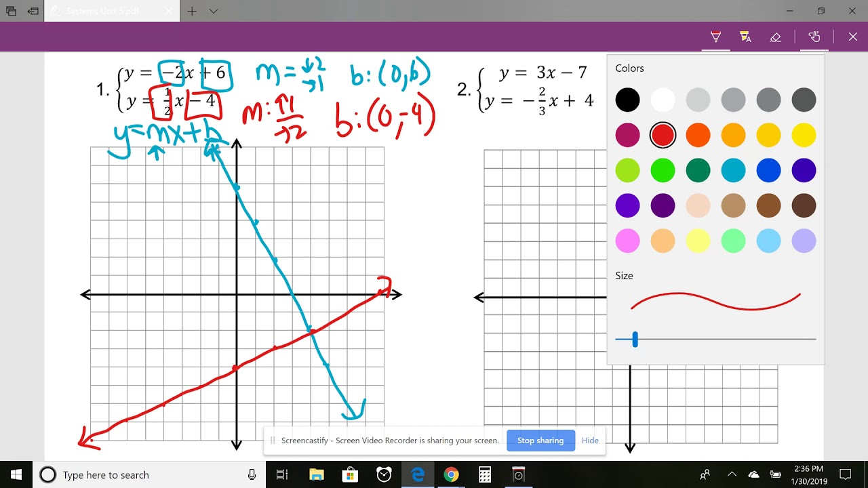Open the Calculator taskbar icon
Screen dimensions: 868x488
pyautogui.click(x=485, y=474)
